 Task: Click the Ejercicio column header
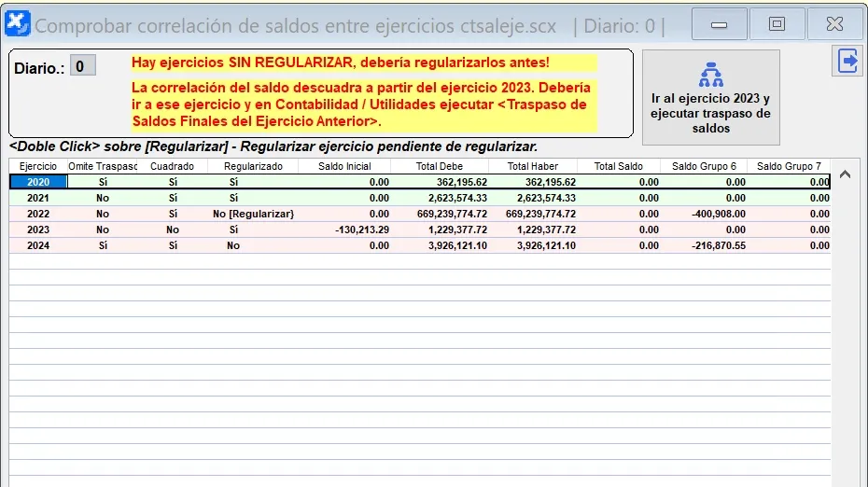coord(38,166)
